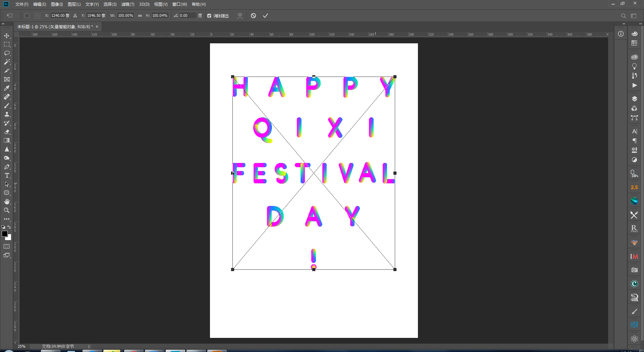Select the Brush tool in the left toolbar
The width and height of the screenshot is (644, 352).
click(x=7, y=105)
